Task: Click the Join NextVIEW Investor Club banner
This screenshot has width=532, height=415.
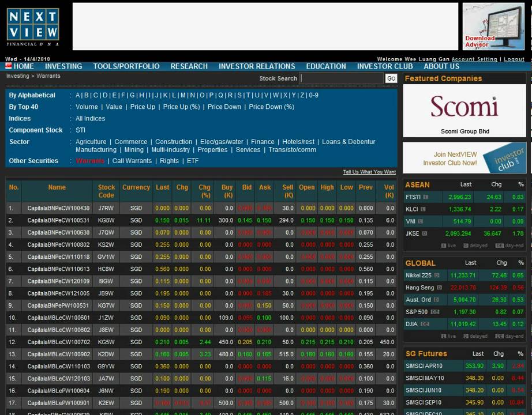Action: point(464,158)
